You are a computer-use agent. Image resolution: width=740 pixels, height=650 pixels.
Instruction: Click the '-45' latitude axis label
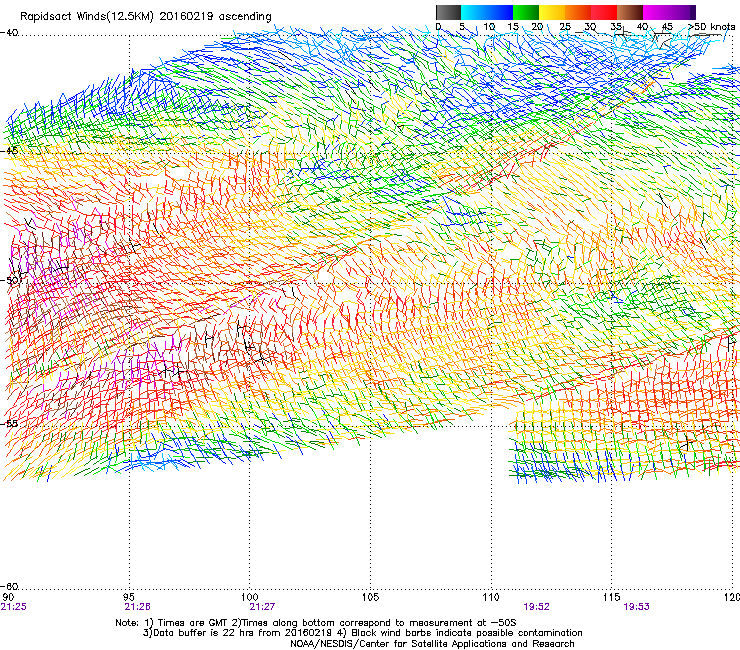tap(9, 151)
